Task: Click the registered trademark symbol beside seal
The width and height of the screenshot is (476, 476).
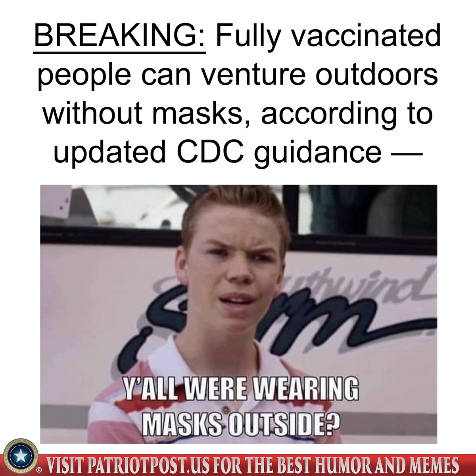Action: pyautogui.click(x=39, y=470)
